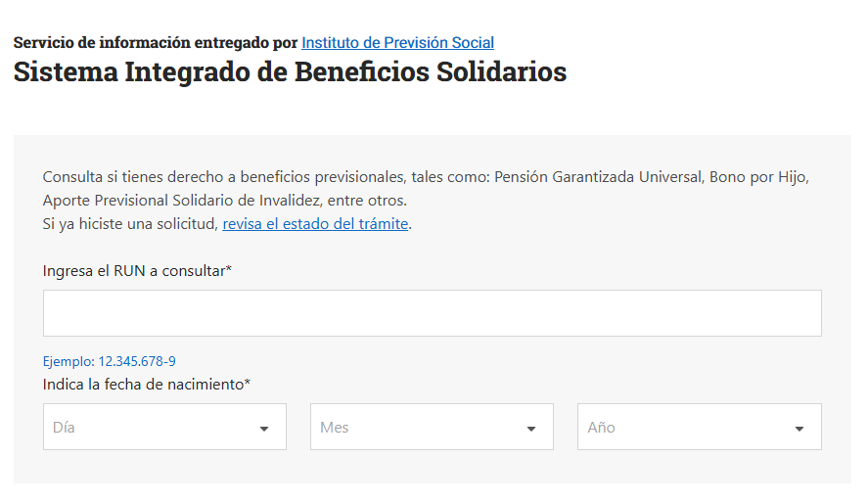Open the Día dropdown
This screenshot has width=867, height=504.
(164, 427)
